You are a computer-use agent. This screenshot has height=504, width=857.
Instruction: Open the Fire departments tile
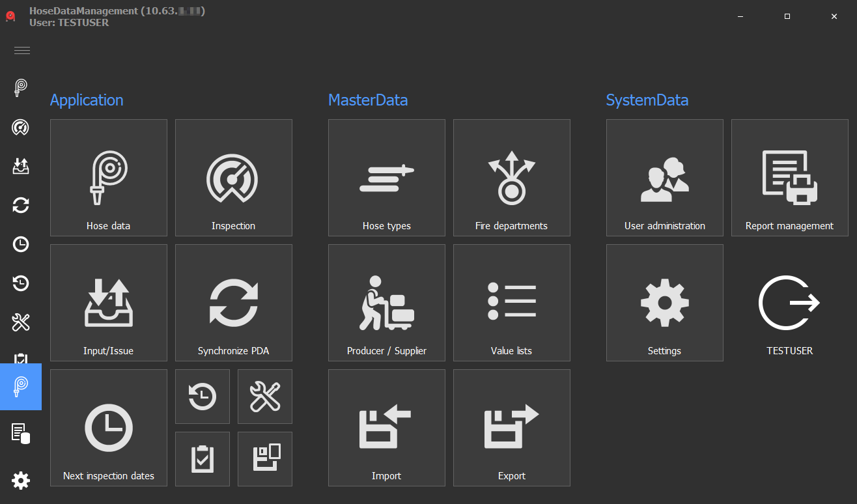coord(511,177)
